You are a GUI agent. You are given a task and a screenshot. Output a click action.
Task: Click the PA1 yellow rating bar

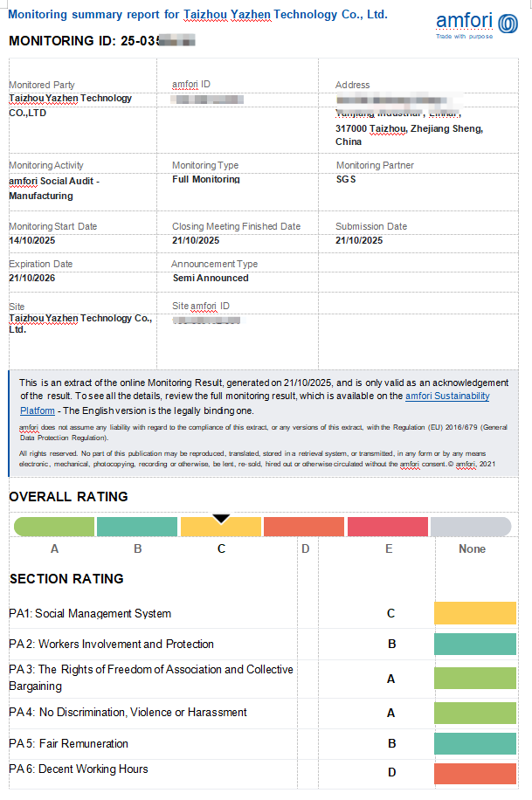(x=475, y=613)
